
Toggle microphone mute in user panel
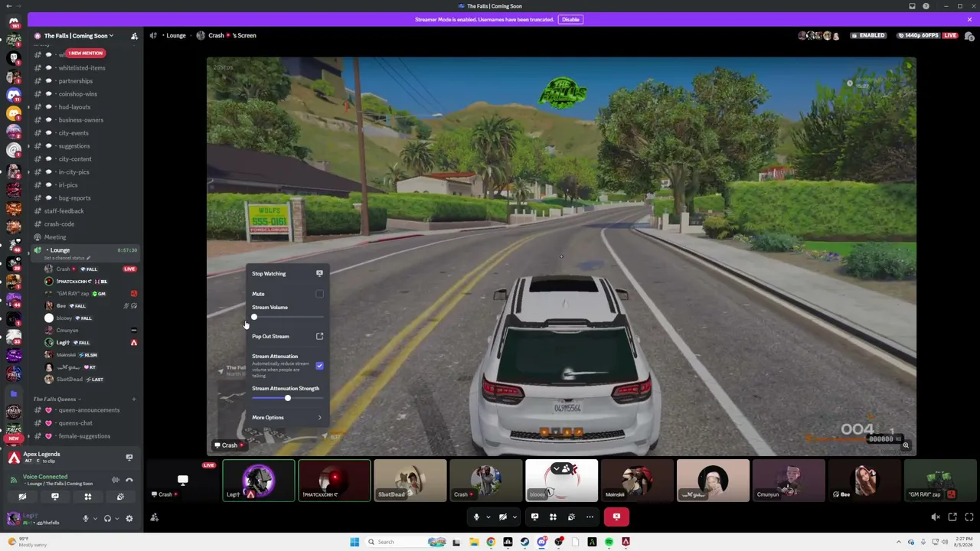coord(86,518)
